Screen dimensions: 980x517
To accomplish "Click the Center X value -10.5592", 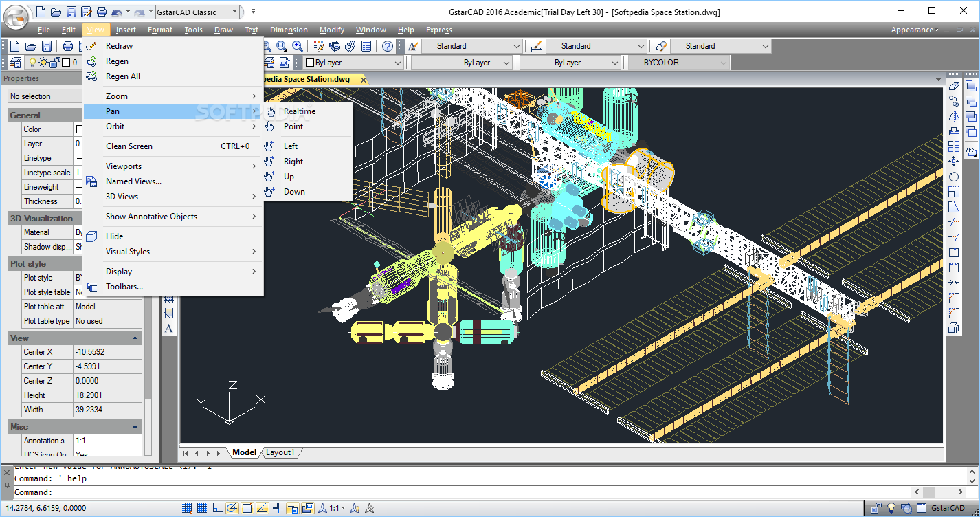I will pyautogui.click(x=108, y=352).
